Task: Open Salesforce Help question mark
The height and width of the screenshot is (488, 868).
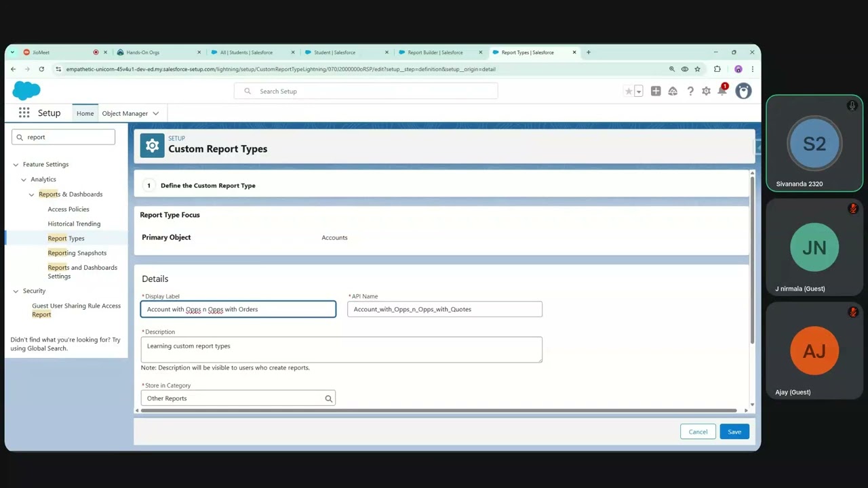Action: pos(690,91)
